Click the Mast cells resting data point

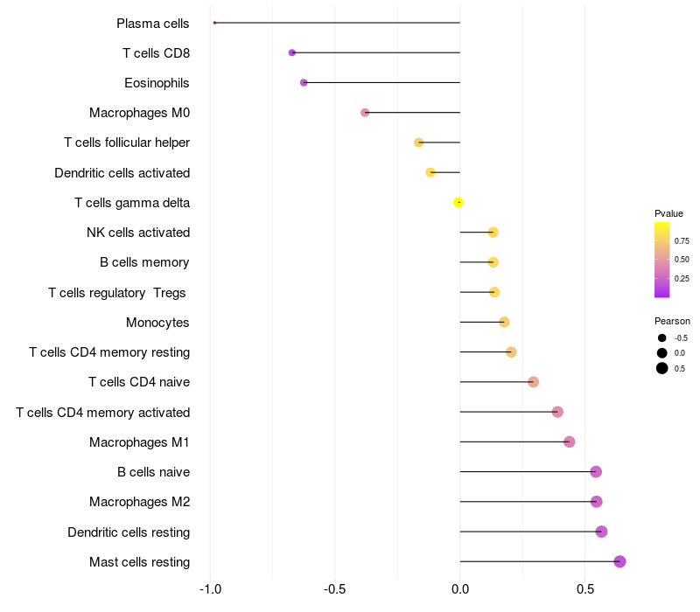point(619,561)
